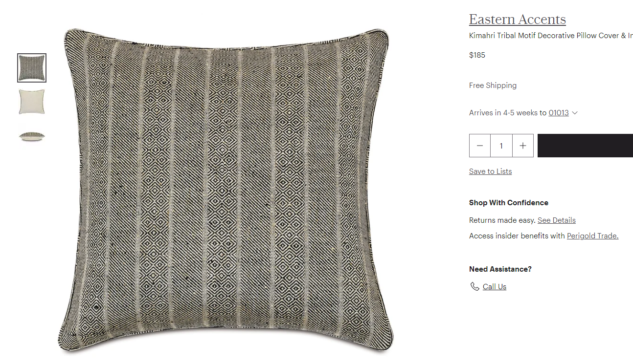Select the plain cream pillow back thumbnail
Image resolution: width=633 pixels, height=364 pixels.
[x=32, y=102]
